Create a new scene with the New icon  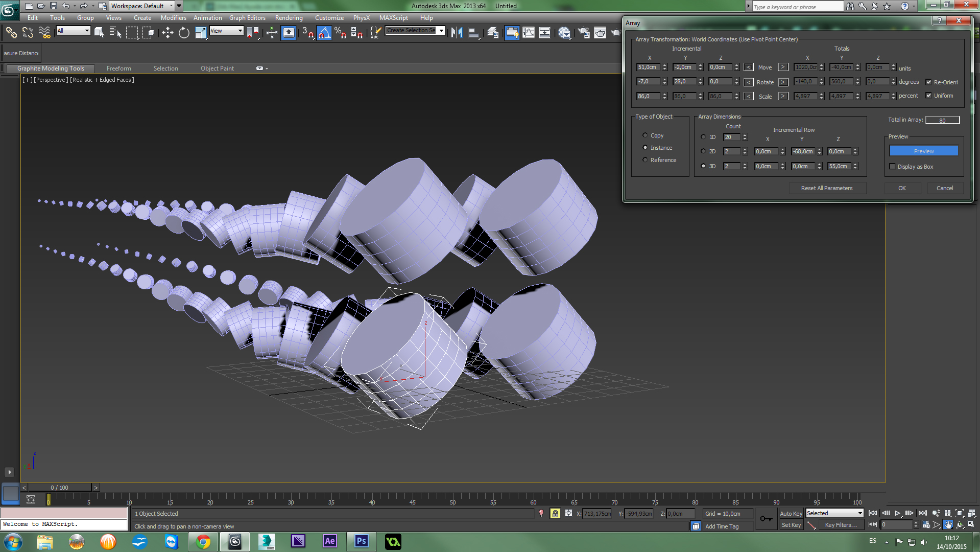(29, 6)
